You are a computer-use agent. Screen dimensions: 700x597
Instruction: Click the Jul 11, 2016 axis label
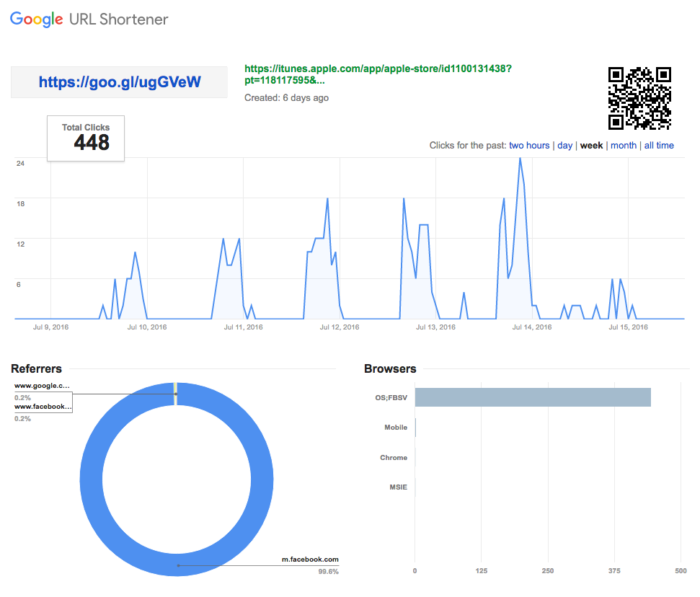[x=243, y=327]
